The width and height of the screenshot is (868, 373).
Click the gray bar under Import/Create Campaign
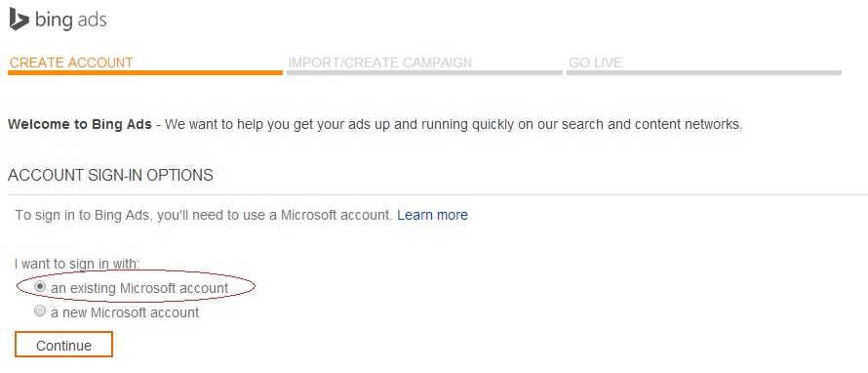coord(424,72)
